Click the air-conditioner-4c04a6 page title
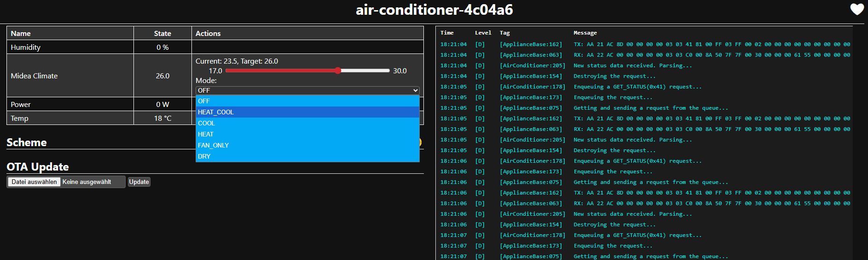 (x=434, y=10)
